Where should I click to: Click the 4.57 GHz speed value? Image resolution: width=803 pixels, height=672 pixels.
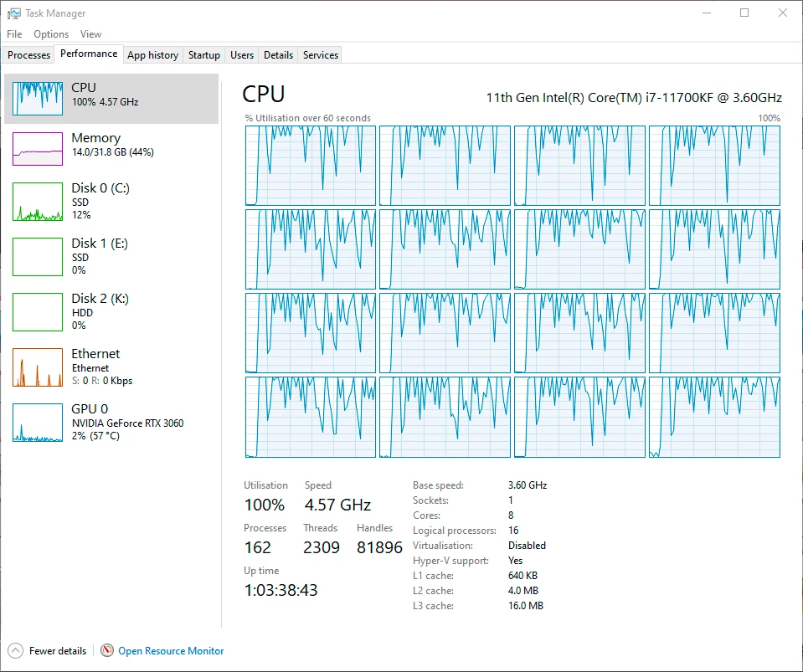click(x=337, y=505)
